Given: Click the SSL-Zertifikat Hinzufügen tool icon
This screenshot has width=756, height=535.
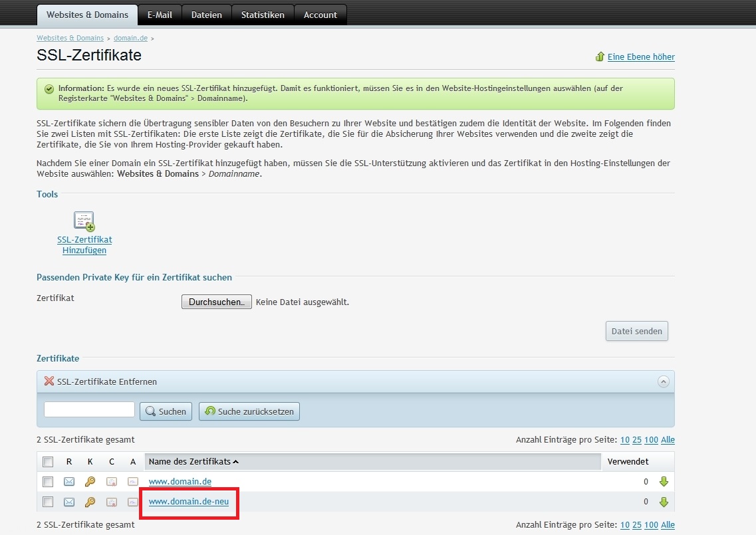Looking at the screenshot, I should point(84,221).
